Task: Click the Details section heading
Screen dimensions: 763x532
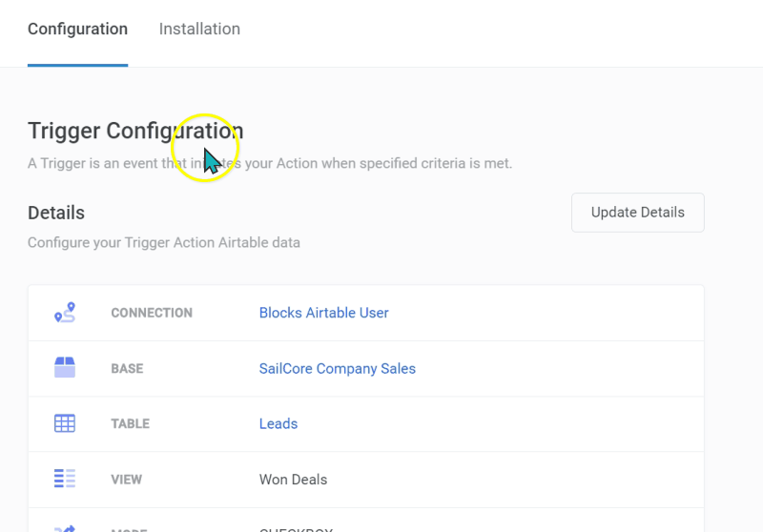Action: [x=55, y=213]
